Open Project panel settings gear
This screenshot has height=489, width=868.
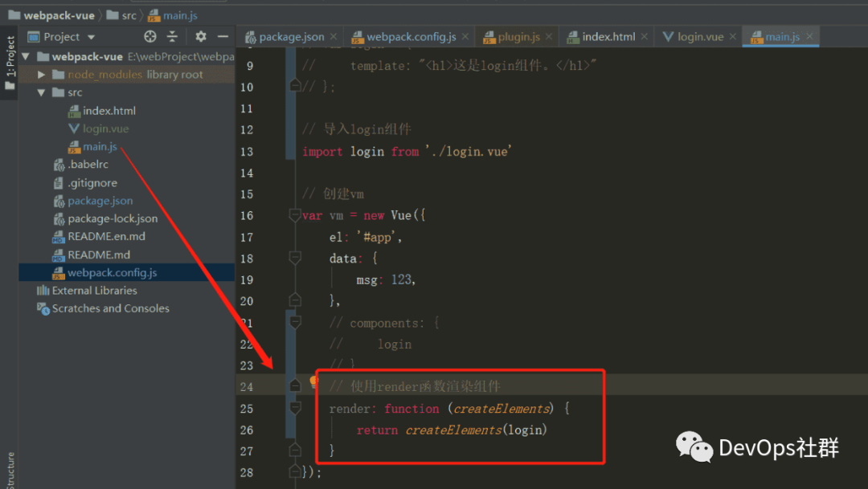coord(200,36)
